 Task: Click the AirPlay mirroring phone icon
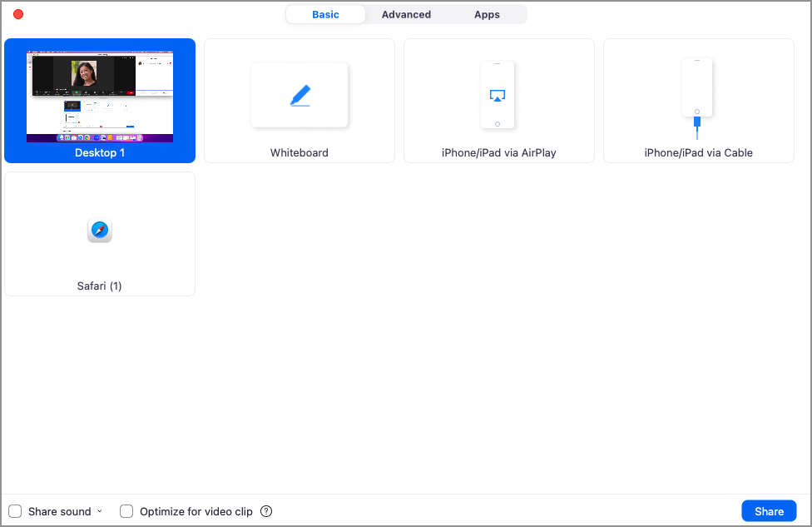[x=498, y=95]
